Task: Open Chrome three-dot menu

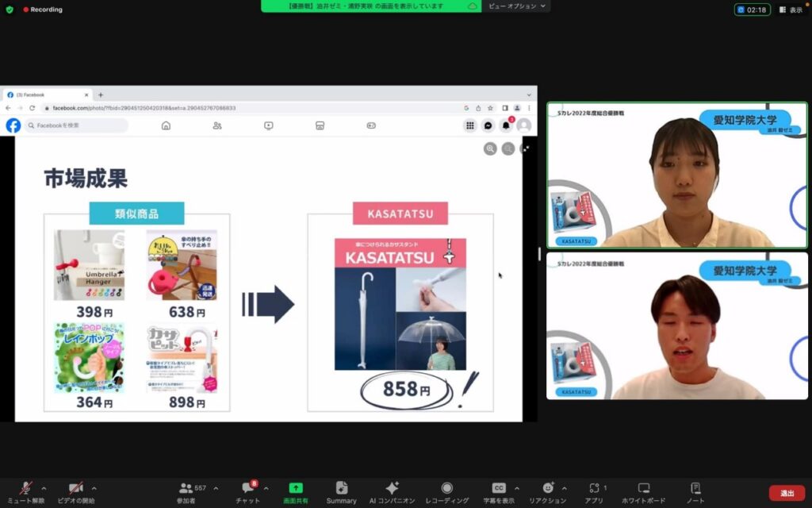Action: pyautogui.click(x=529, y=108)
